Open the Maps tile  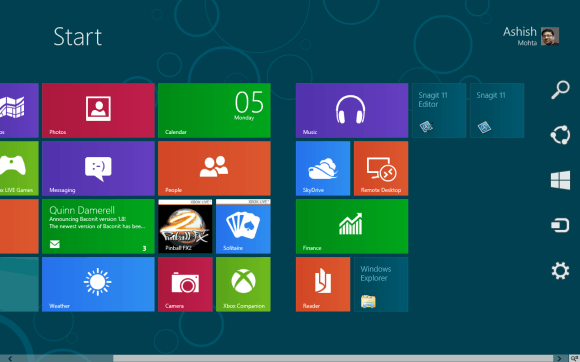coord(19,110)
